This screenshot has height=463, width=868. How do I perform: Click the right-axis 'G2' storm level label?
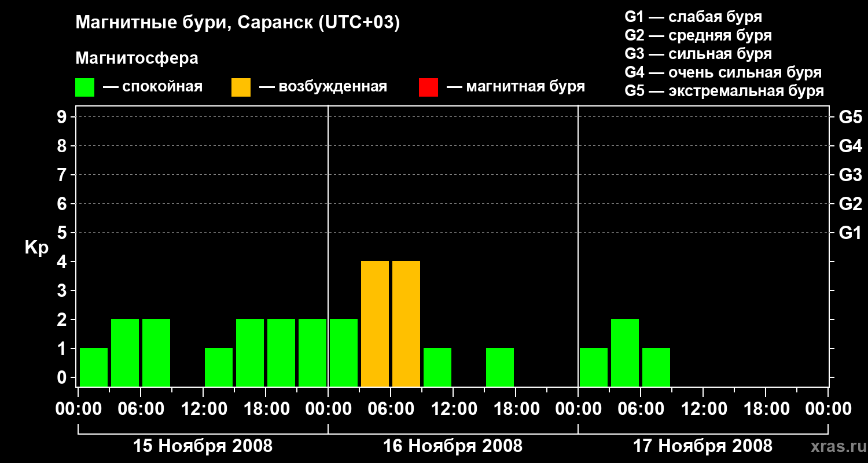point(850,204)
